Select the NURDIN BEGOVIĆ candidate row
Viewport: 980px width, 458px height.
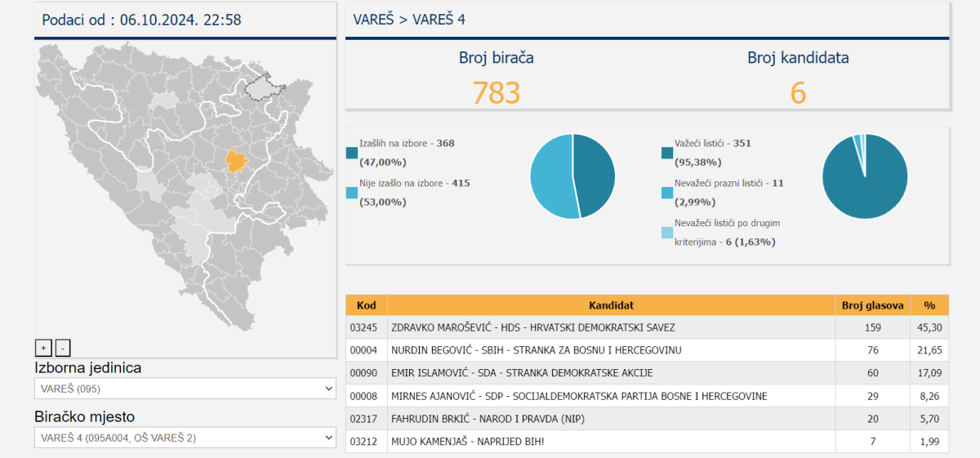(x=648, y=350)
